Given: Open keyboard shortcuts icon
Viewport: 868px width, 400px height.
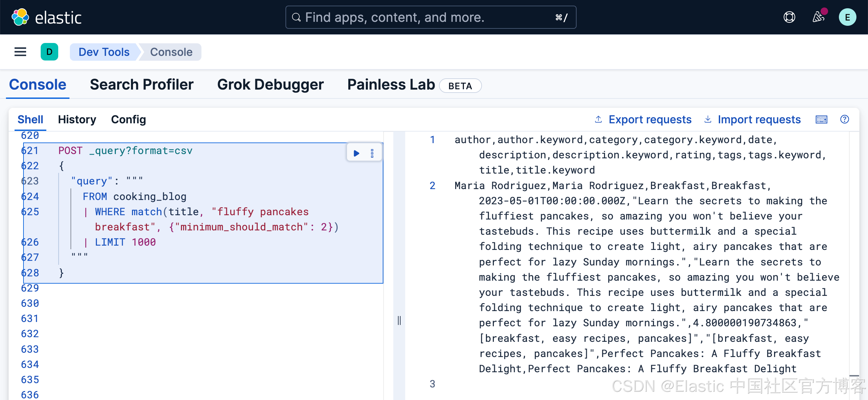Looking at the screenshot, I should click(821, 120).
